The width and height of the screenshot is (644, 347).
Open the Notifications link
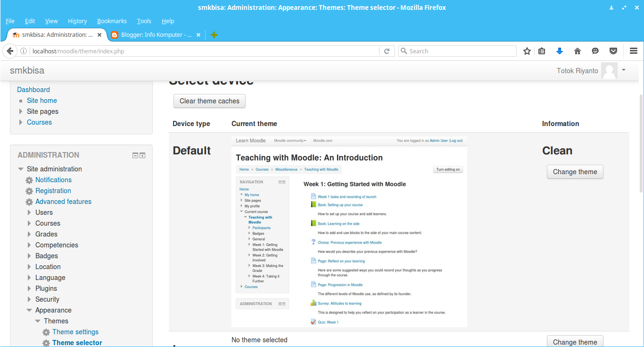click(x=54, y=180)
